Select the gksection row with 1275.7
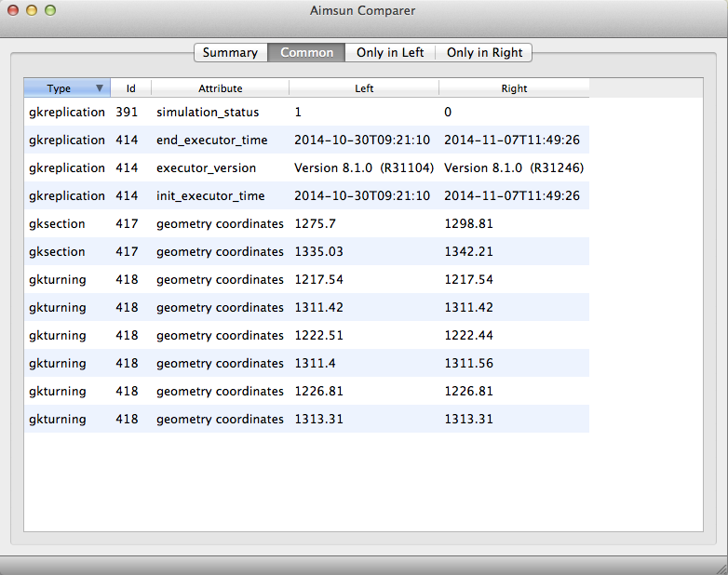728x575 pixels. point(306,223)
